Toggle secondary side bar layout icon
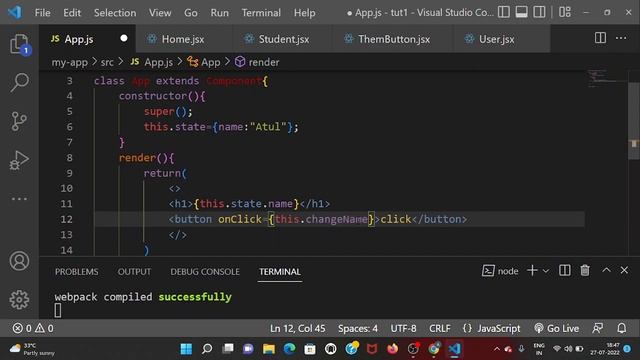The height and width of the screenshot is (360, 640). [539, 12]
